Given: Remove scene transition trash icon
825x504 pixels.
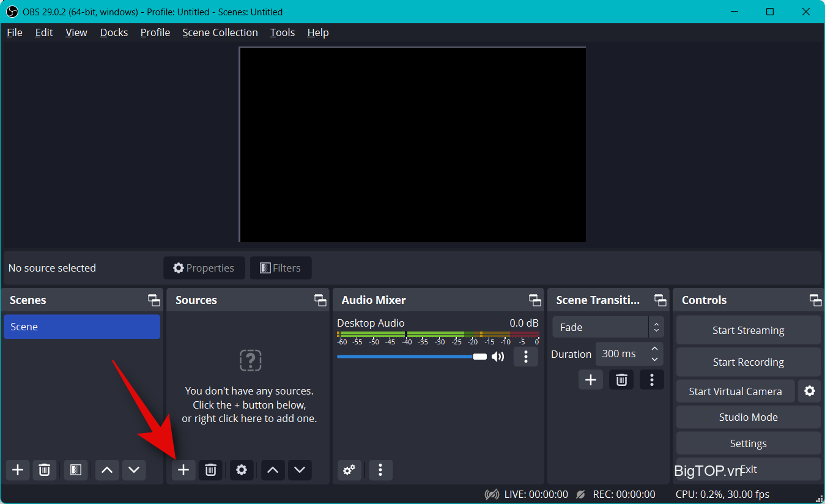Looking at the screenshot, I should coord(621,380).
